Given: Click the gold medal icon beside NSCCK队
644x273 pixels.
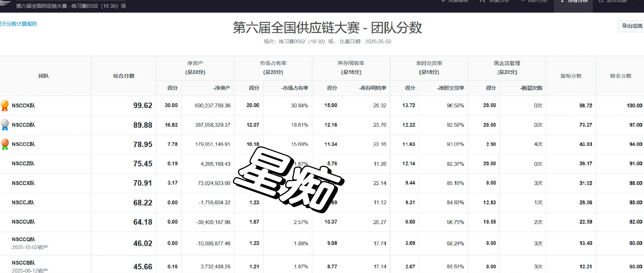Looking at the screenshot, I should point(5,105).
